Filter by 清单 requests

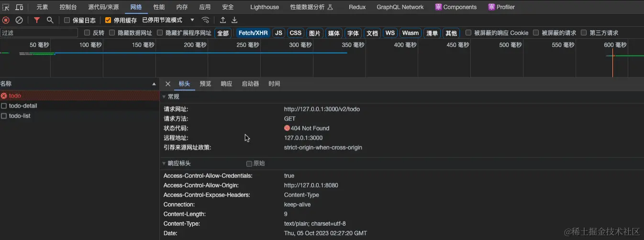pyautogui.click(x=432, y=33)
